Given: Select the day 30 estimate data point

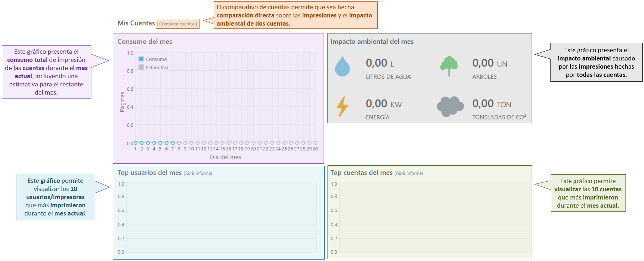Looking at the screenshot, I should pos(315,143).
